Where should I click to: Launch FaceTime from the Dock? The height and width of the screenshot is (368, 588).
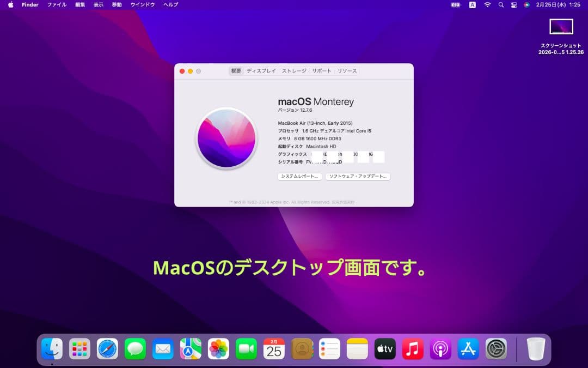[x=246, y=348]
